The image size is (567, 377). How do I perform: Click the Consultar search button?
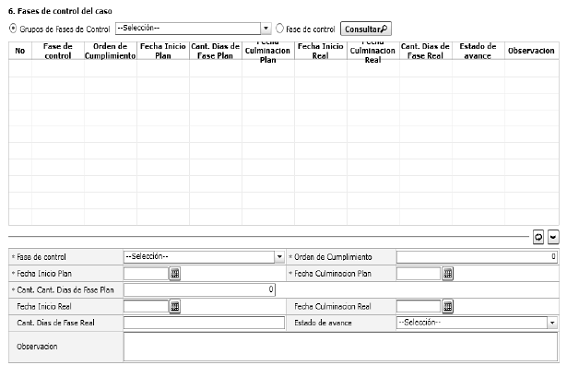(x=366, y=29)
